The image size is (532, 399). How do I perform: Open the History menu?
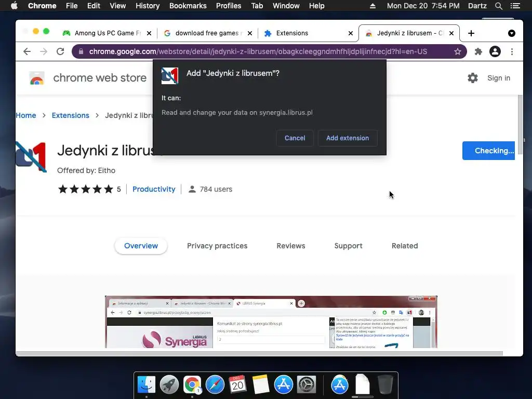tap(148, 6)
